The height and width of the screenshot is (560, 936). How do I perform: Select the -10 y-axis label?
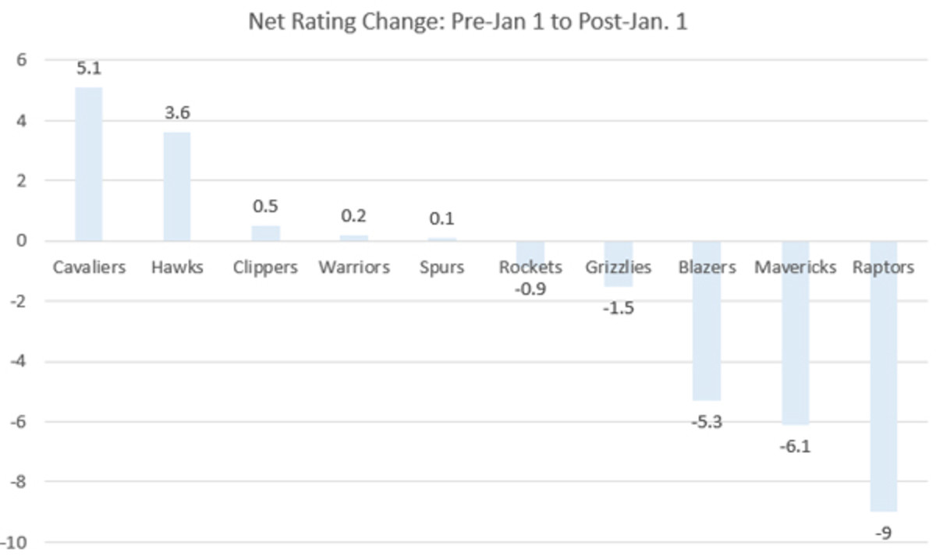pyautogui.click(x=16, y=542)
